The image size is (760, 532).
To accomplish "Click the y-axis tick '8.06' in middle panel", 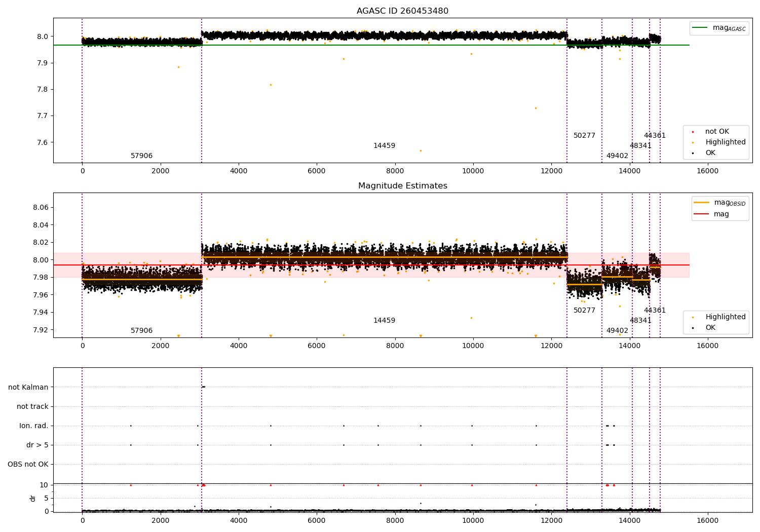I will click(41, 208).
